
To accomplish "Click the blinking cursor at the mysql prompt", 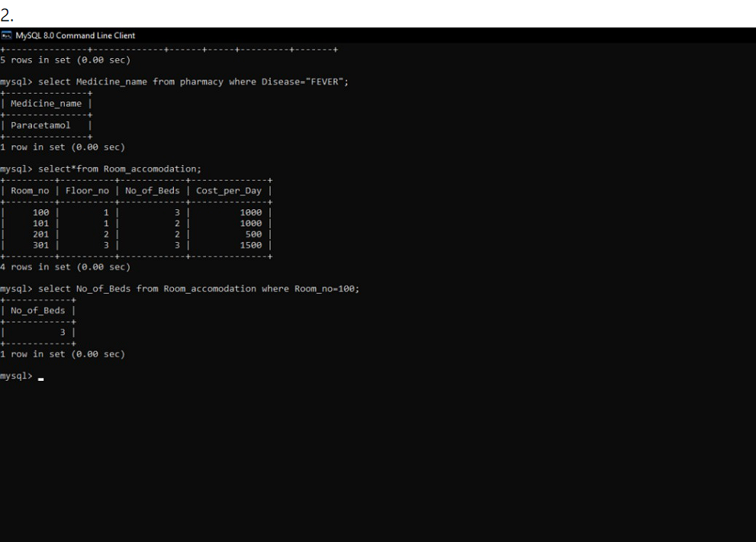I will pyautogui.click(x=40, y=376).
